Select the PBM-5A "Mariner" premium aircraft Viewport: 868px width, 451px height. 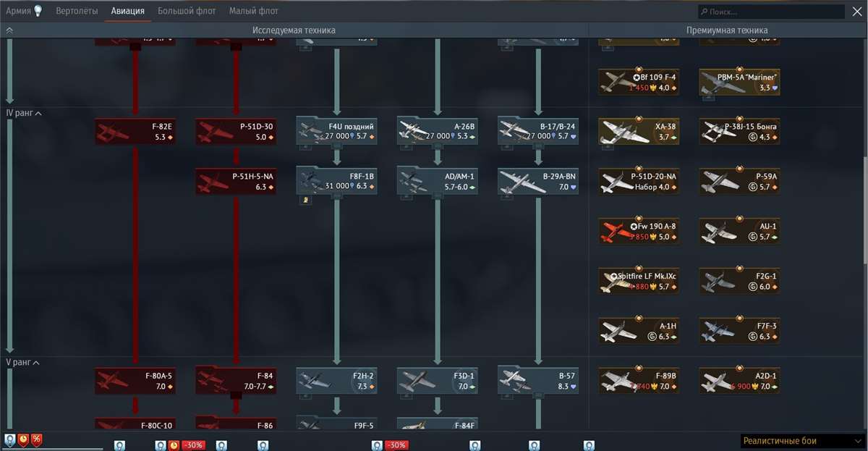coord(739,81)
